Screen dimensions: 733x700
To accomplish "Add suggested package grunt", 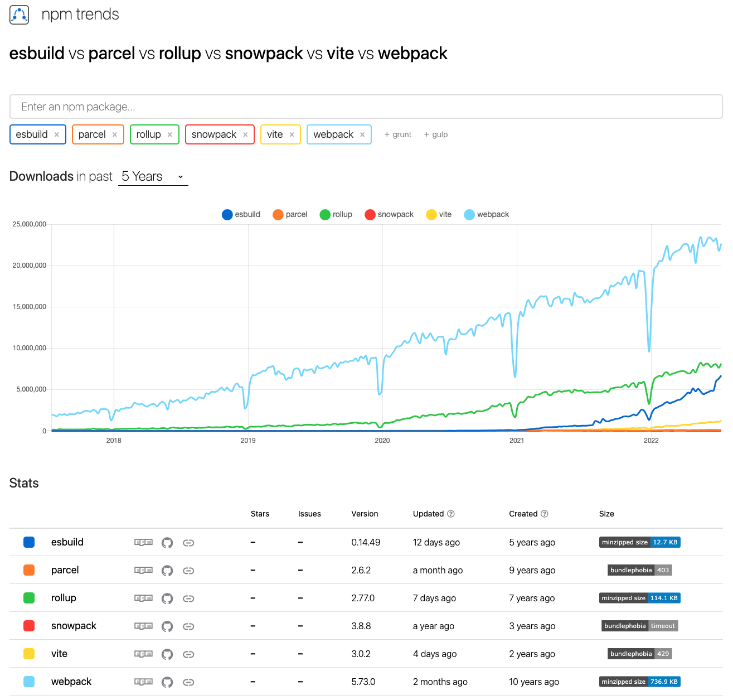I will click(x=398, y=134).
